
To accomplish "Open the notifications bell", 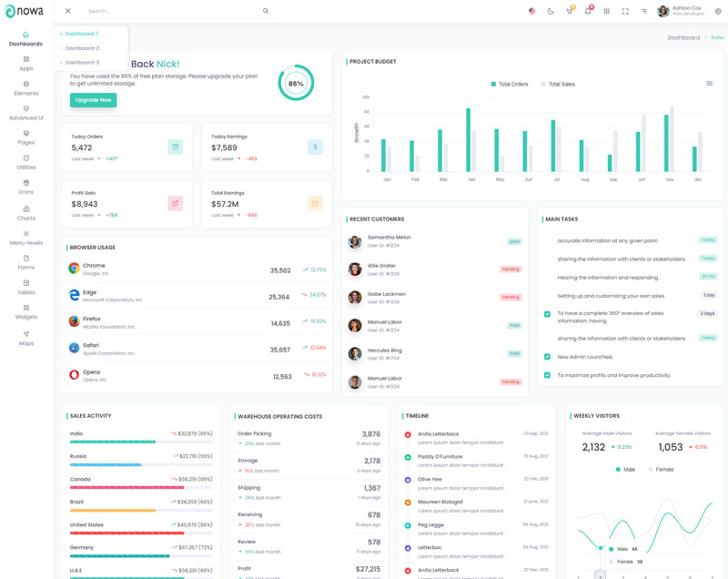I will [x=588, y=11].
